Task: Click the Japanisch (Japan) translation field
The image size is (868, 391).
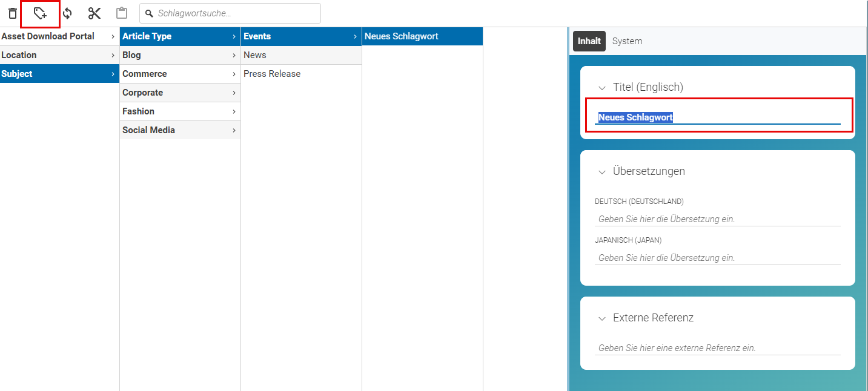Action: [718, 258]
